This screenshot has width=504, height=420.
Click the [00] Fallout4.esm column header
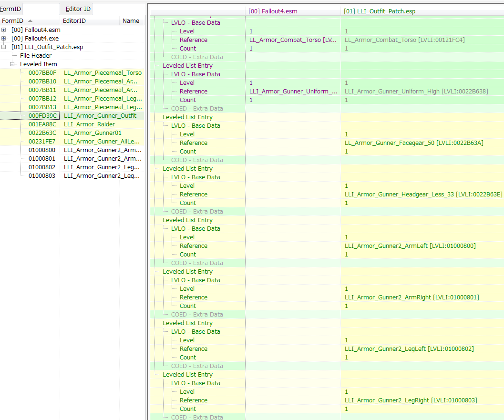click(x=293, y=11)
